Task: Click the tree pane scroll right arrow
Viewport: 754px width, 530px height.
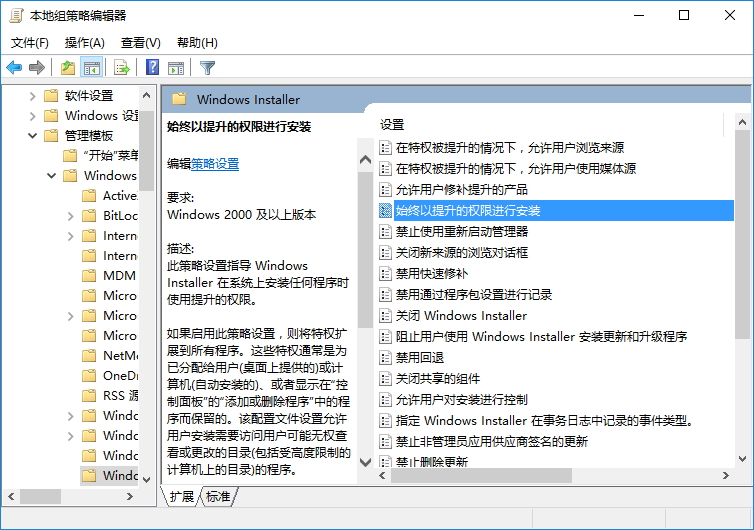Action: (x=129, y=496)
